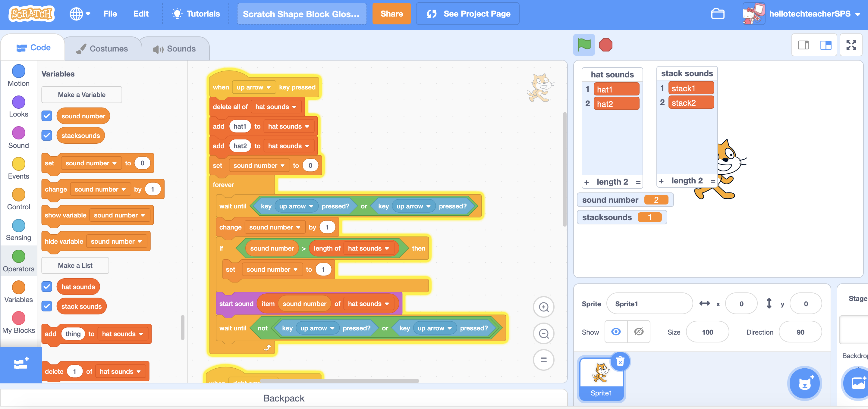Expand the language globe dropdown
This screenshot has width=868, height=409.
pos(80,14)
